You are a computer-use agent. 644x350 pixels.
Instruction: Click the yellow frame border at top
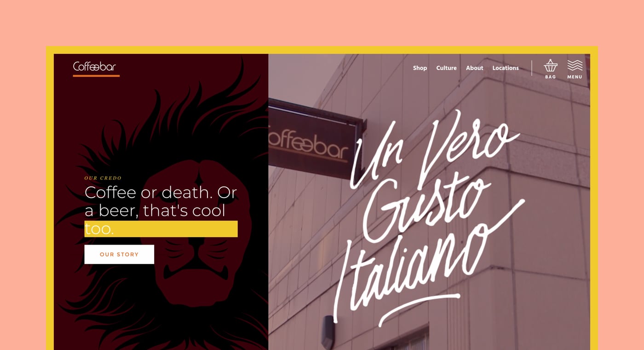322,50
